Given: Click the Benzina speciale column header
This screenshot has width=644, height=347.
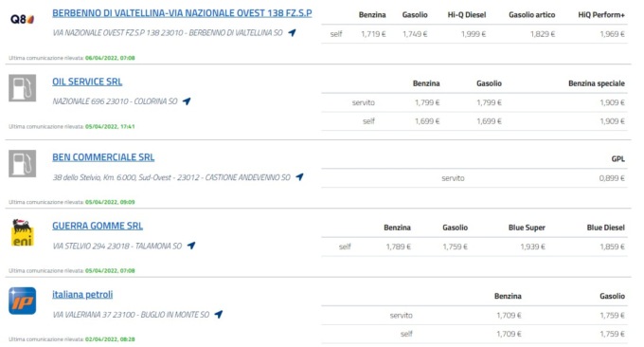Looking at the screenshot, I should [597, 83].
